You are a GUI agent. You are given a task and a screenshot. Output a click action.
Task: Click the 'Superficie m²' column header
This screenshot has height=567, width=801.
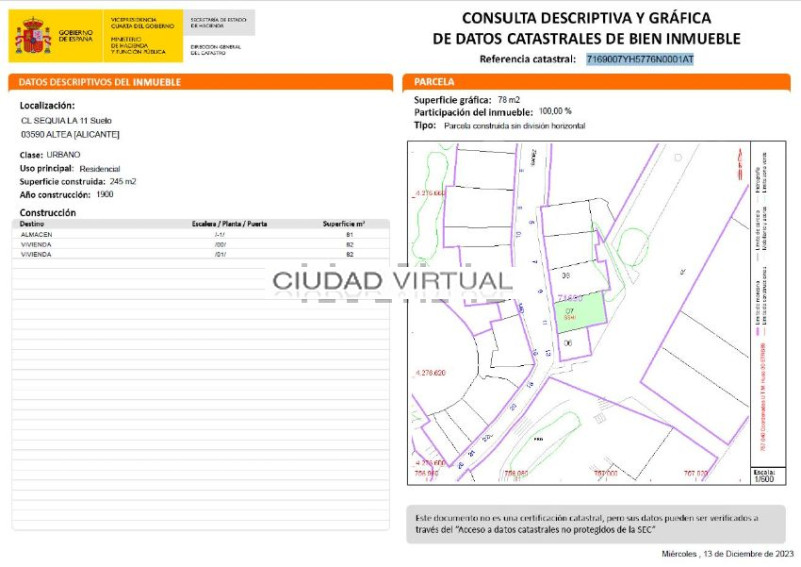pos(344,224)
